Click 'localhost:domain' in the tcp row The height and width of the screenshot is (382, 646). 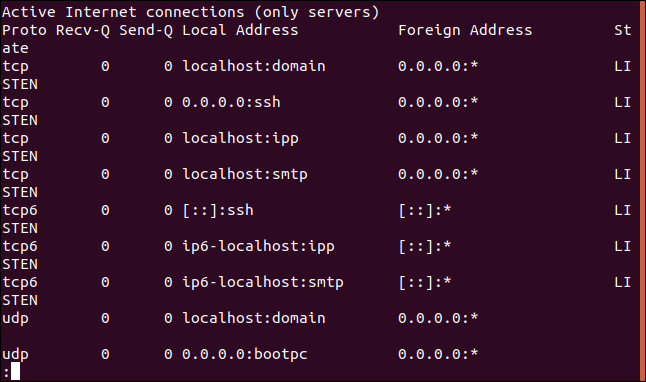254,66
